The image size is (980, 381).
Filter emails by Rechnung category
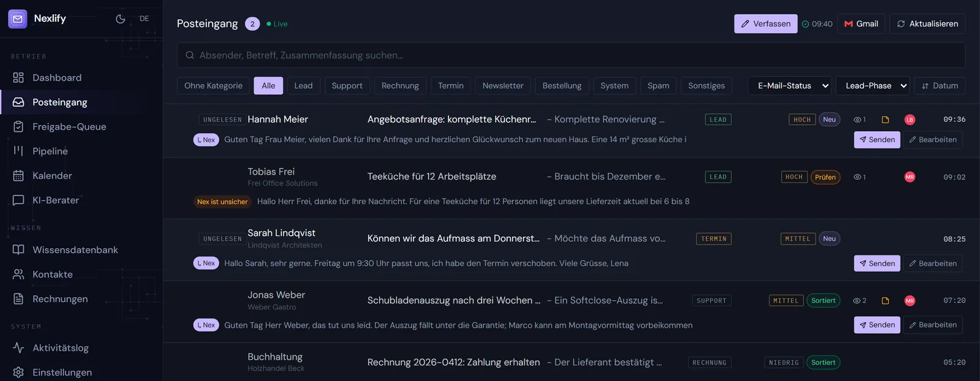pos(400,86)
